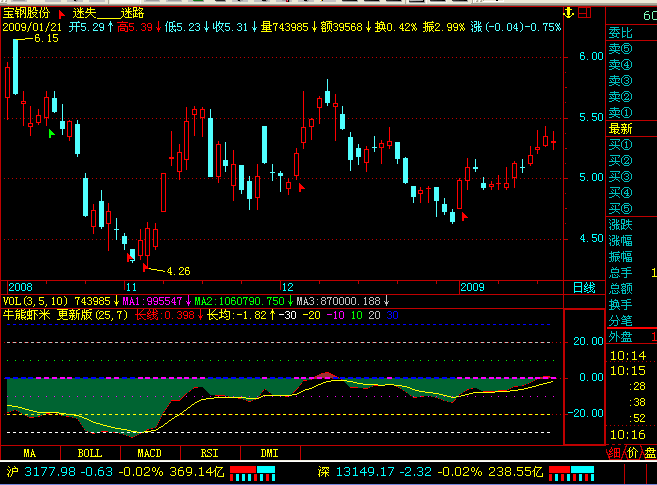Click the 宝钢股份 stock name
Viewport: 657px width, 485px height.
[x=30, y=13]
